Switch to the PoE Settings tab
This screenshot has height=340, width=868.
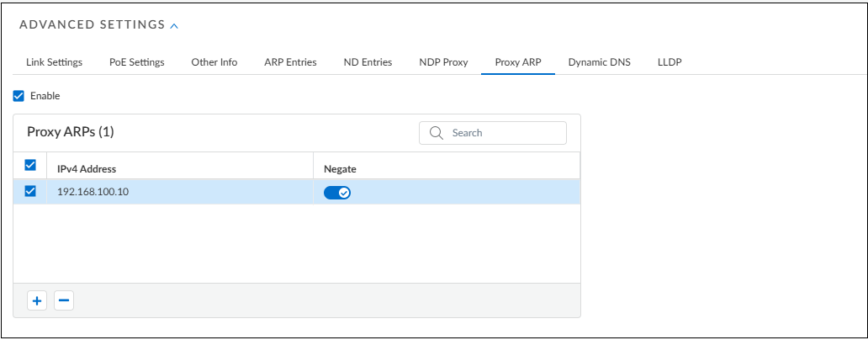(137, 62)
